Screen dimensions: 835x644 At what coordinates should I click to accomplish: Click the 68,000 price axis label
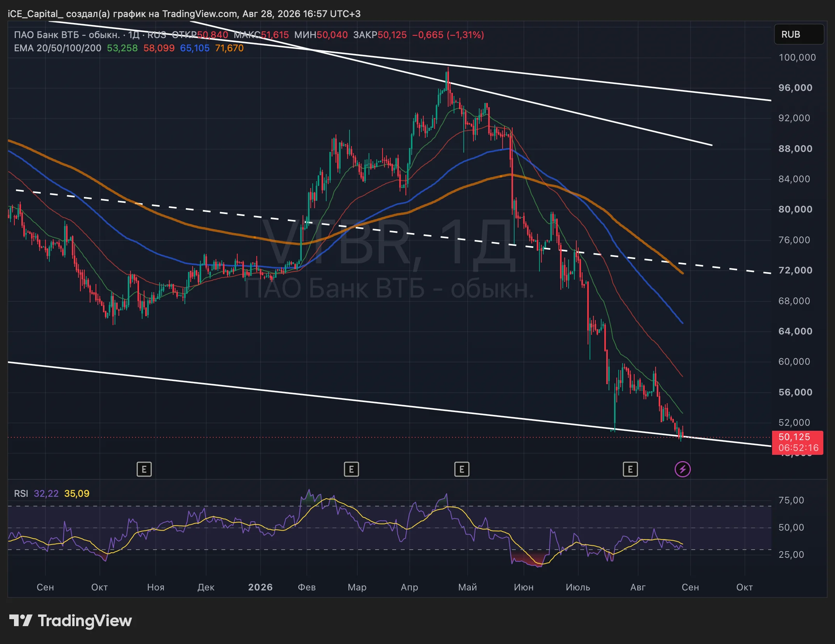(794, 301)
